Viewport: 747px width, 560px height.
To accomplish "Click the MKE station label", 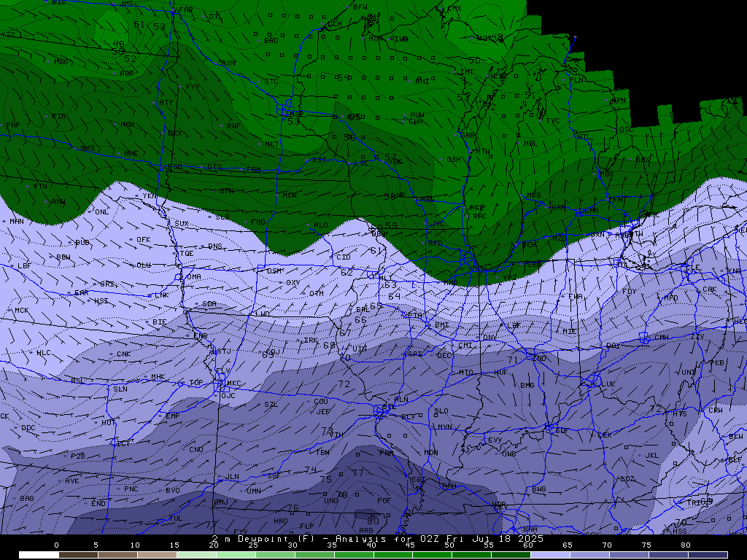I will click(x=476, y=208).
